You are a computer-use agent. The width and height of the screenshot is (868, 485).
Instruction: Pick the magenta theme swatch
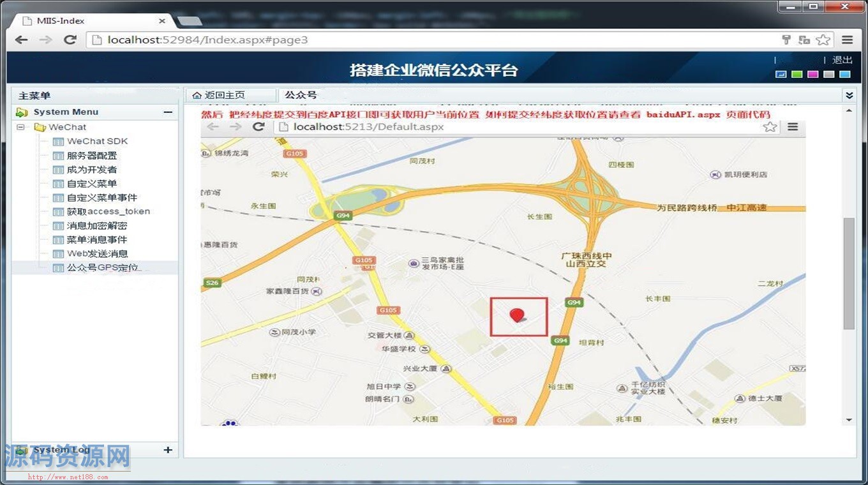click(x=812, y=74)
